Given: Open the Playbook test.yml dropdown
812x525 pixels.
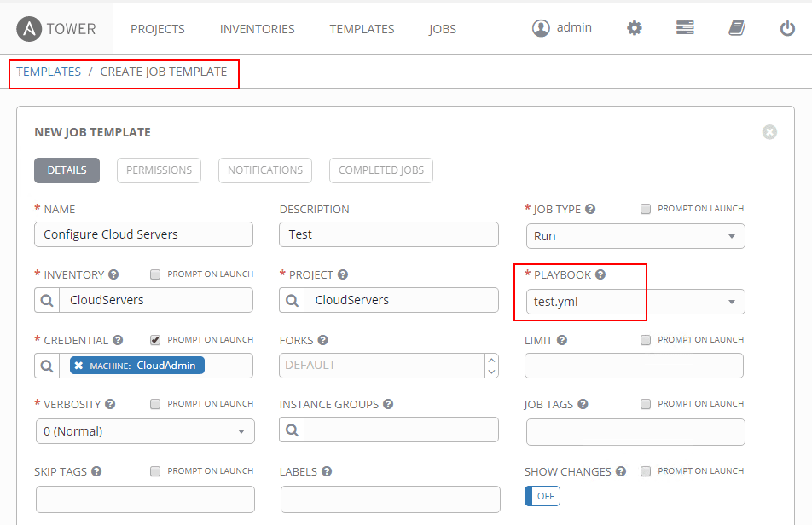Looking at the screenshot, I should pos(635,302).
